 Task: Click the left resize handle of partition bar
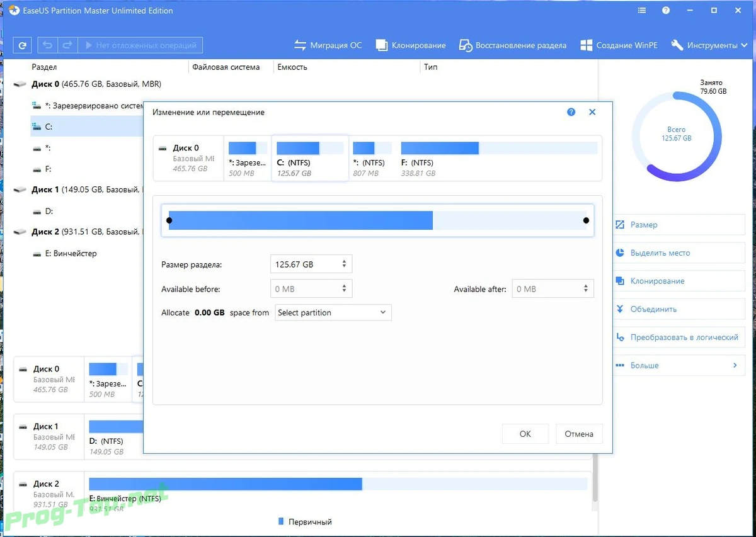pos(169,220)
